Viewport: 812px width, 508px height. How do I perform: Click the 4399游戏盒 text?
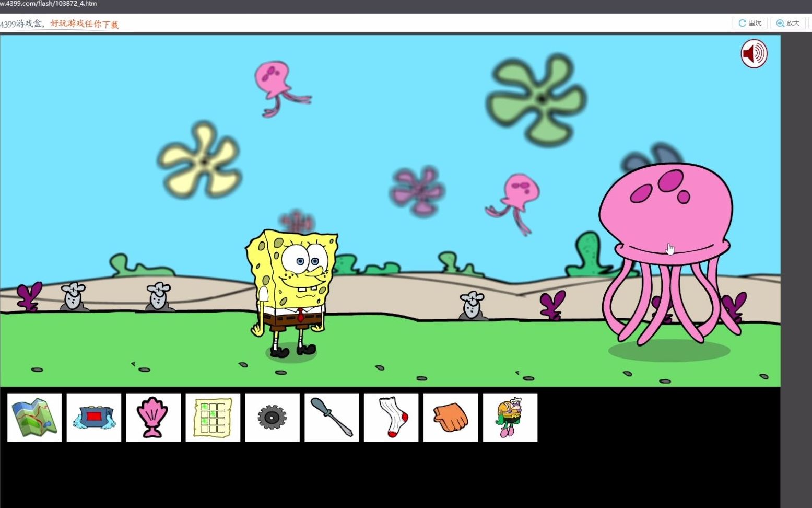21,24
